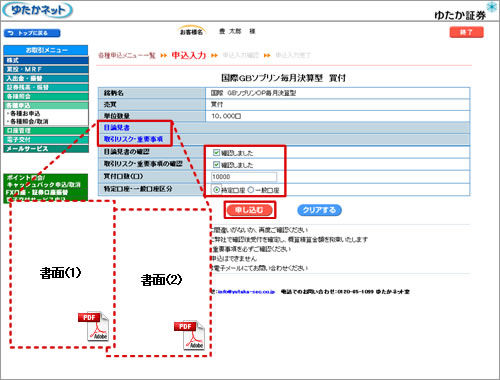Open the 入出金・振替 menu item

point(46,78)
